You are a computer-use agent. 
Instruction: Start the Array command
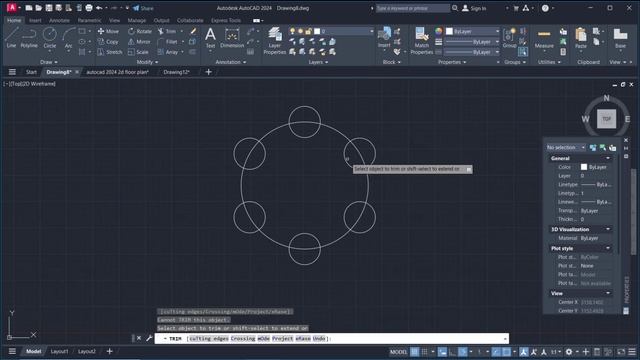[x=168, y=52]
